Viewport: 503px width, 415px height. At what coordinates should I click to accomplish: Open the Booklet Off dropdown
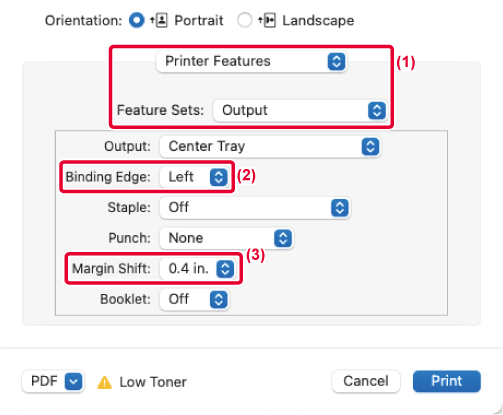[194, 300]
